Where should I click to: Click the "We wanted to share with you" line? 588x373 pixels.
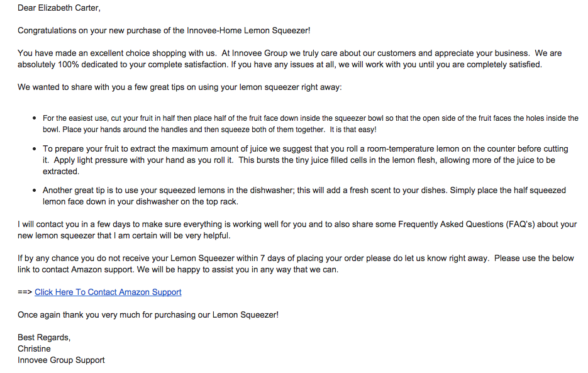click(x=180, y=87)
